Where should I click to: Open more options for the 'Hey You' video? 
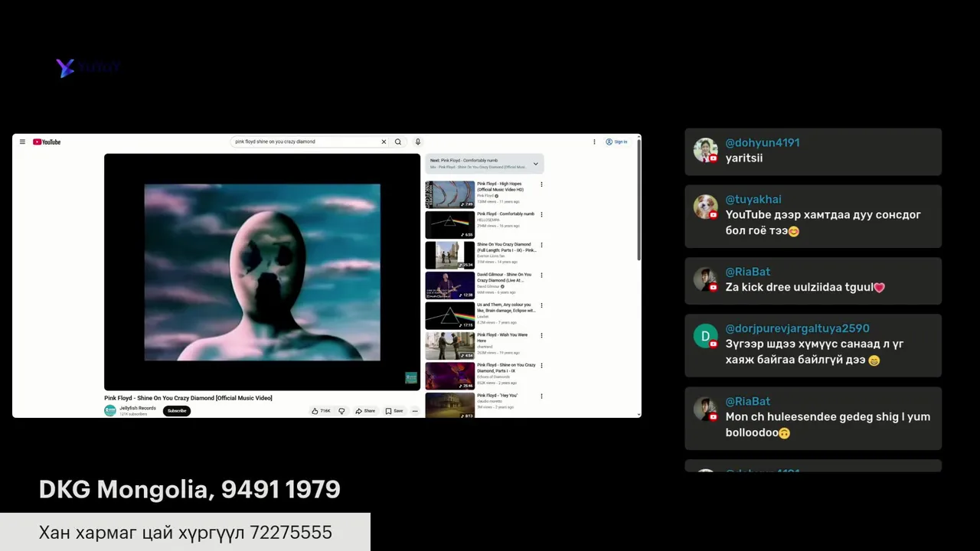(541, 396)
